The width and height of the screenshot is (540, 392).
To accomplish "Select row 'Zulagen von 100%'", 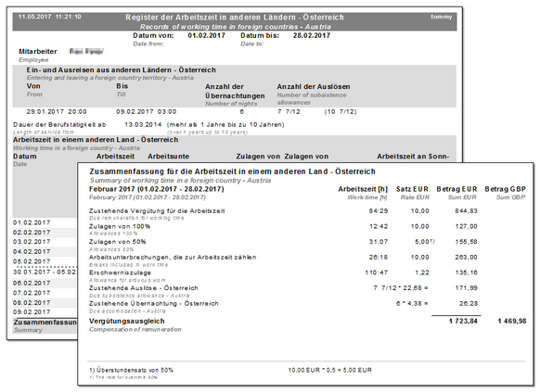I will point(120,226).
